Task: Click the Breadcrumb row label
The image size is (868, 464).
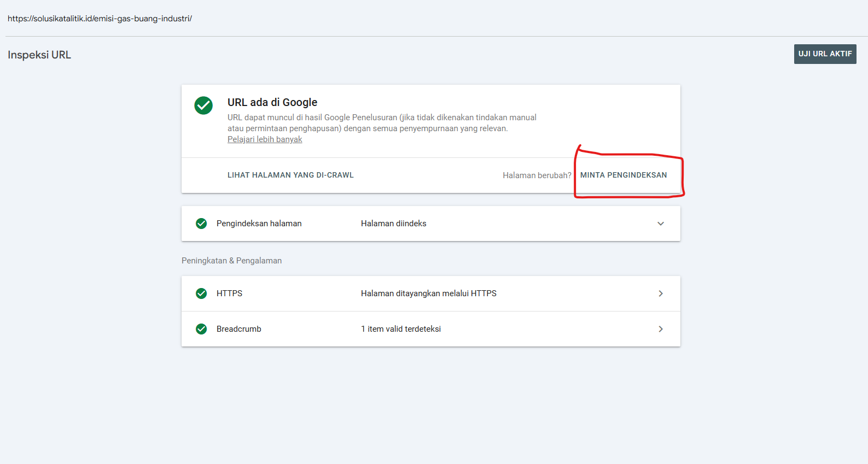Action: click(x=239, y=329)
